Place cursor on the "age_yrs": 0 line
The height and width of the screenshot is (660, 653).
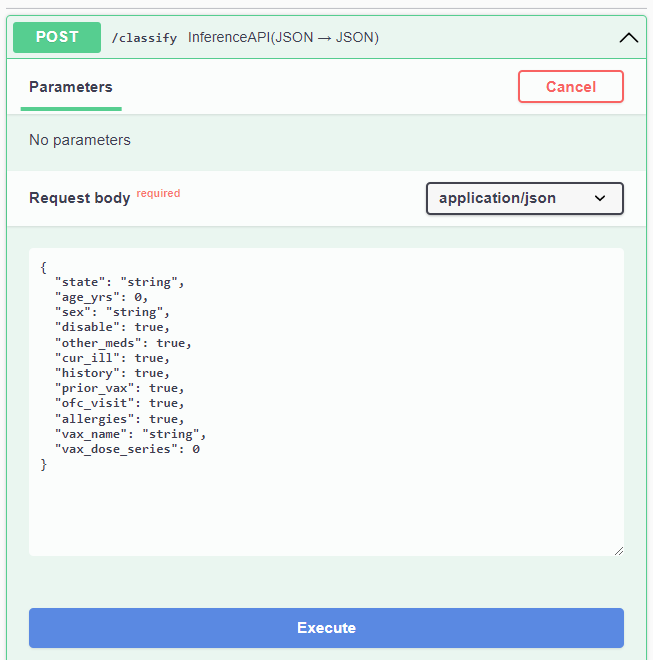[x=101, y=297]
